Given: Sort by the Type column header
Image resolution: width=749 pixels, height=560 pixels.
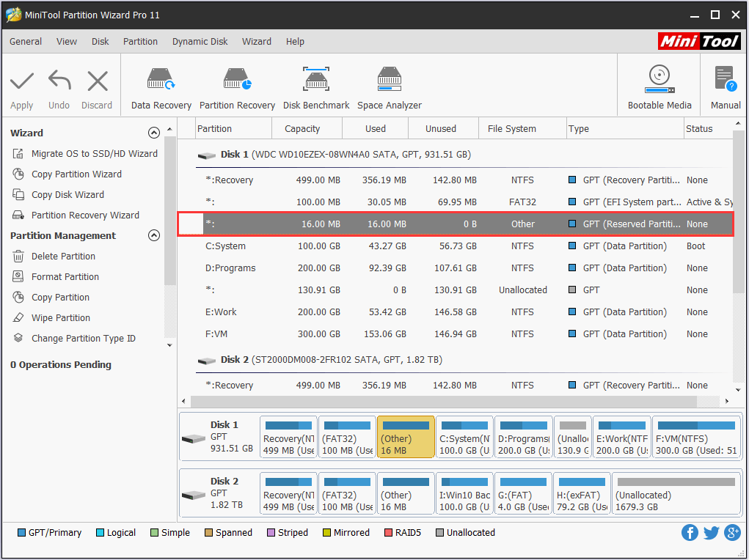Looking at the screenshot, I should point(625,128).
